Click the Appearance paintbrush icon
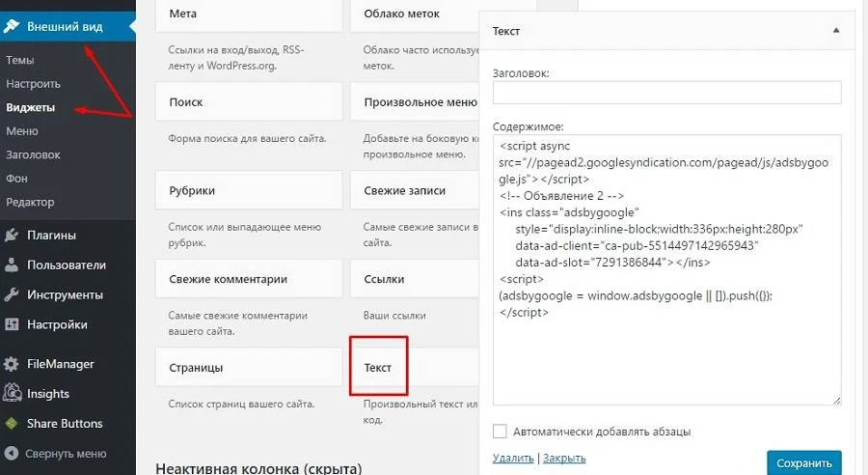 [11, 26]
